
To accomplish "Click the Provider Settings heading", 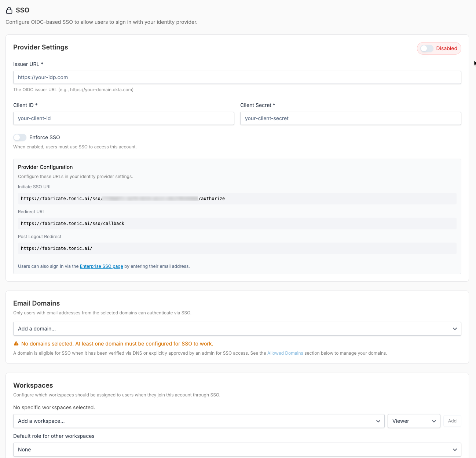I will 41,47.
